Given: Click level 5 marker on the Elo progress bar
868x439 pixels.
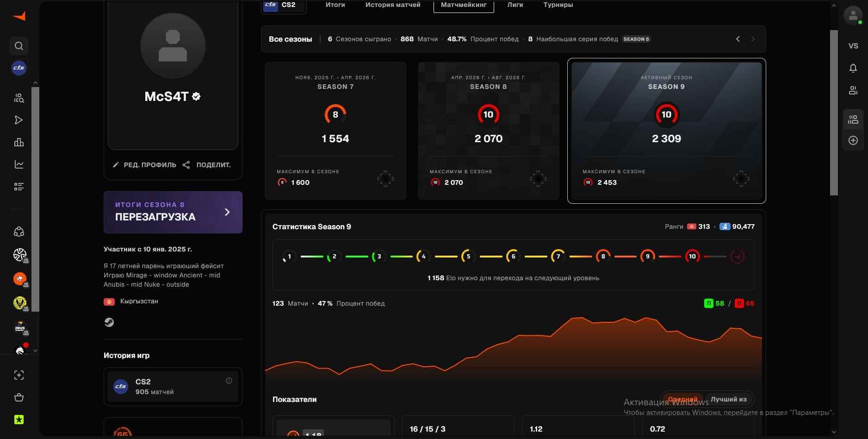Looking at the screenshot, I should pos(468,256).
